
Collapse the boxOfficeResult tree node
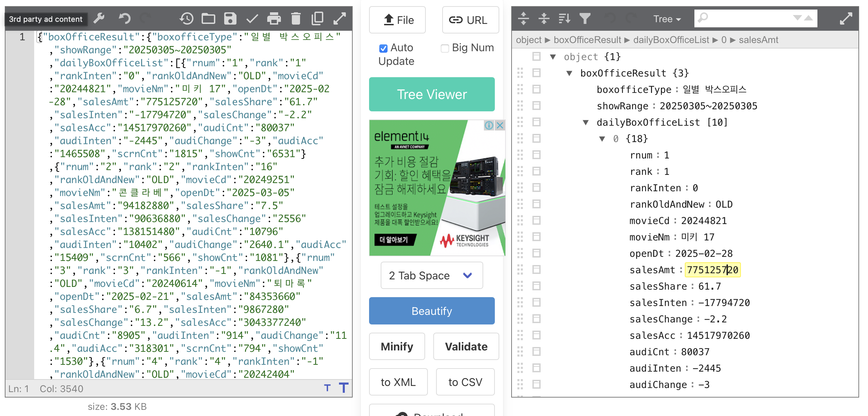click(569, 73)
